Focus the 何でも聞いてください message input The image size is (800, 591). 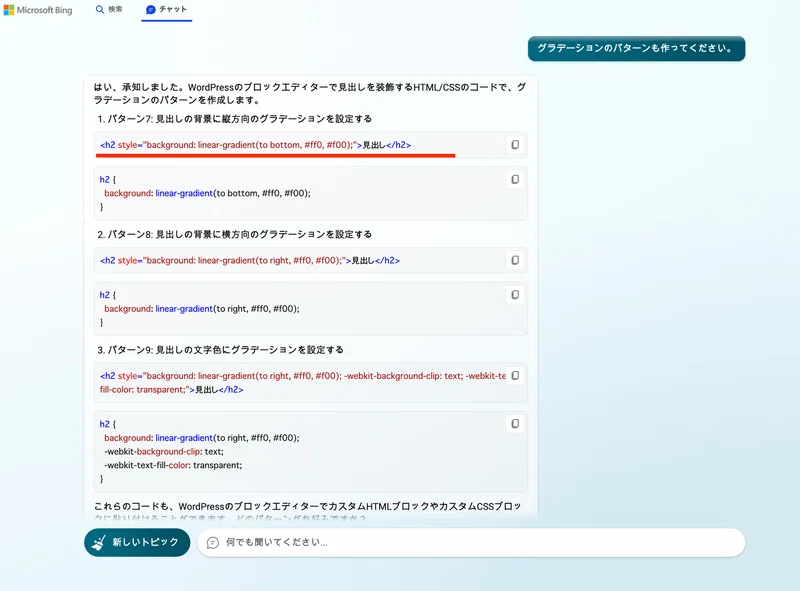click(471, 542)
